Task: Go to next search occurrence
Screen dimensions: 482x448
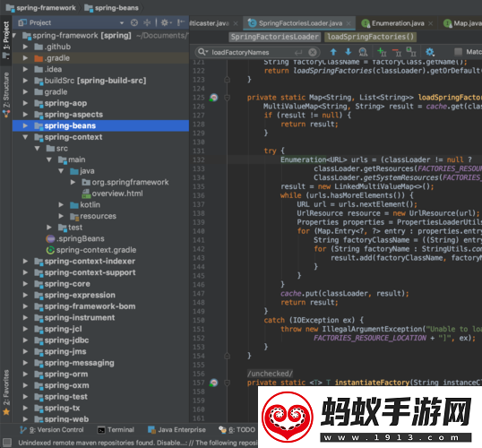Action: 349,52
